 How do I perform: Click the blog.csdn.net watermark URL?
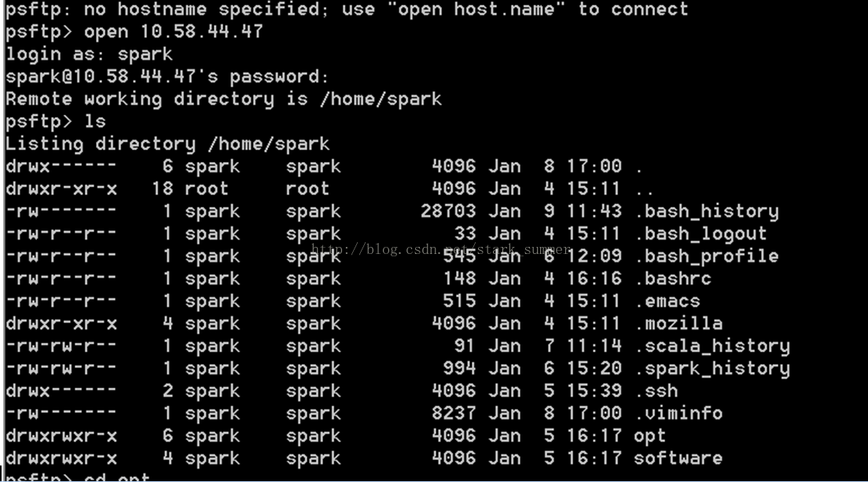[x=441, y=249]
